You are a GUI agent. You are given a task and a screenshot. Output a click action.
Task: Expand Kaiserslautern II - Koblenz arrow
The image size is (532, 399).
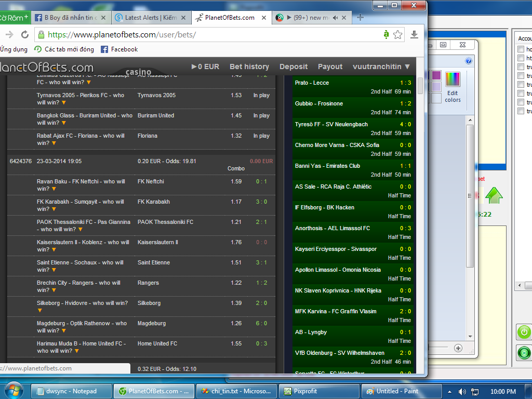(54, 250)
